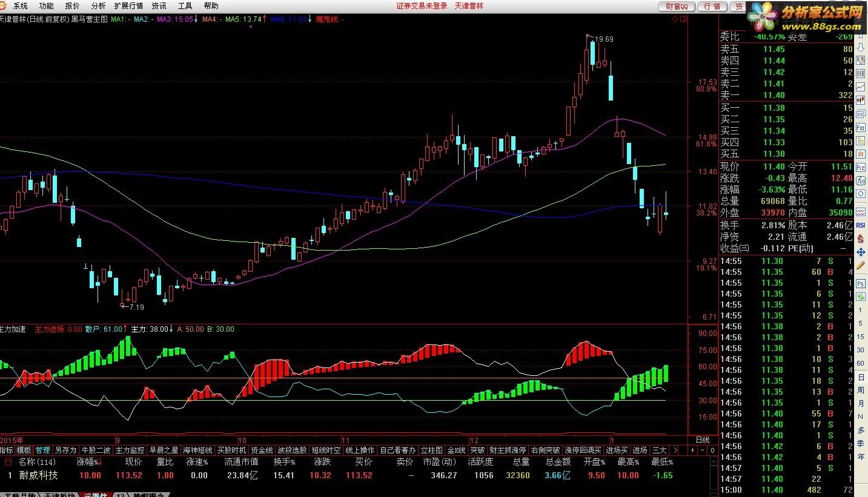Select the candlestick chart icon
Viewport: 868px width, 497px height.
point(861,100)
